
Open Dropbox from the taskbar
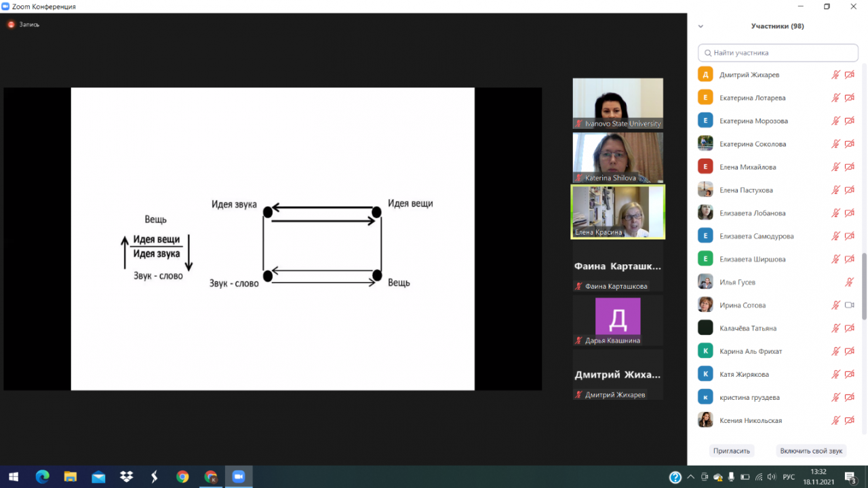(126, 476)
